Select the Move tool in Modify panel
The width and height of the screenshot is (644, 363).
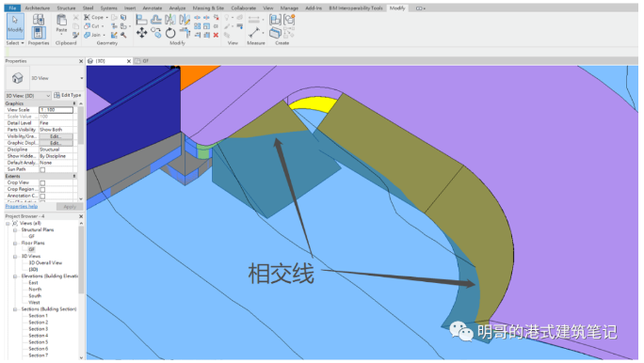141,33
